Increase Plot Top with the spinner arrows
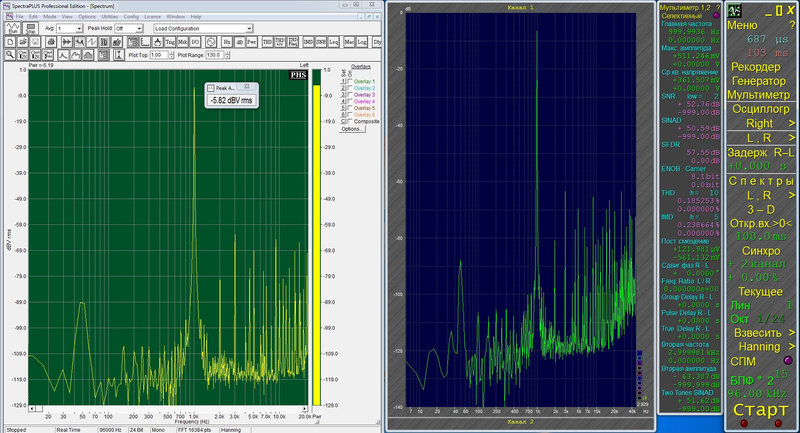Viewport: 800px width, 433px height. click(171, 53)
